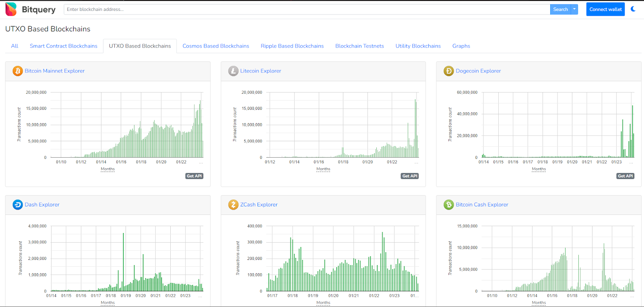Open the Dogecoin Explorer link

(478, 71)
